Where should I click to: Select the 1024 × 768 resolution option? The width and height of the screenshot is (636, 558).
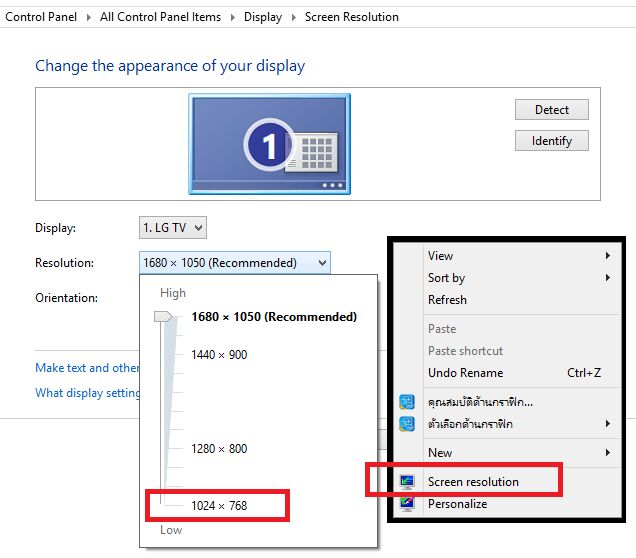(x=219, y=506)
